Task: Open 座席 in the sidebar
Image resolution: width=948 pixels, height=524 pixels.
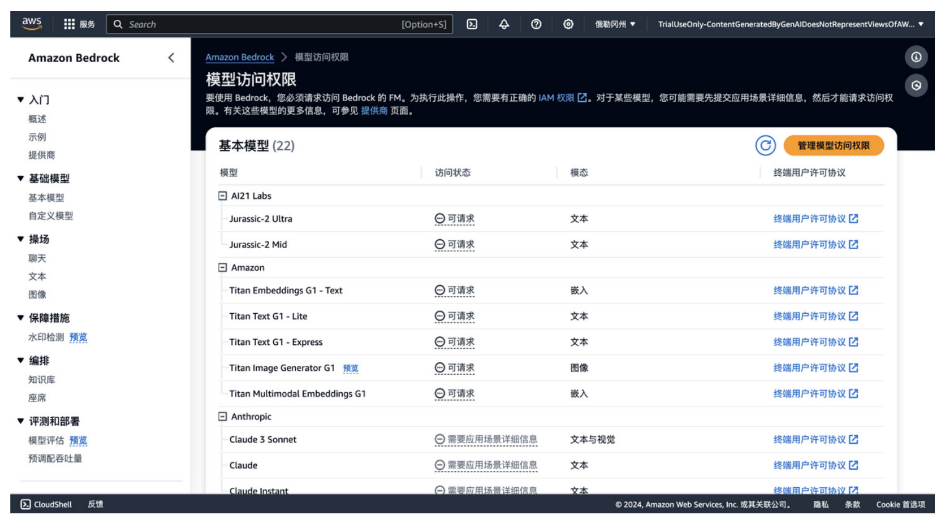Action: [x=37, y=398]
